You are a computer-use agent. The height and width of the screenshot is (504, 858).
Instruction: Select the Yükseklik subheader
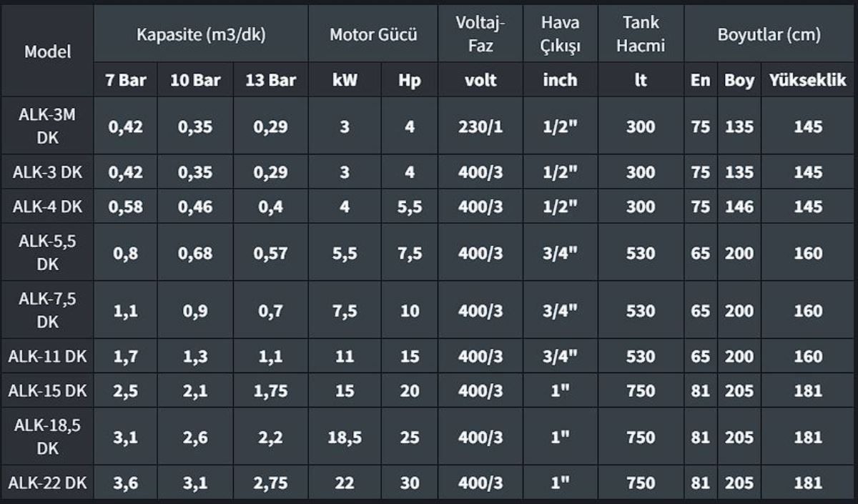click(x=808, y=80)
